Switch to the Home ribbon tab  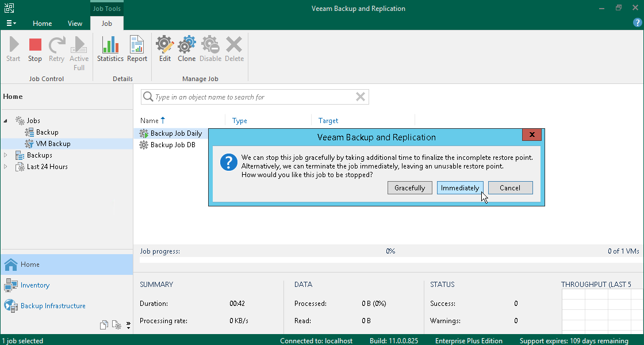[x=43, y=24]
